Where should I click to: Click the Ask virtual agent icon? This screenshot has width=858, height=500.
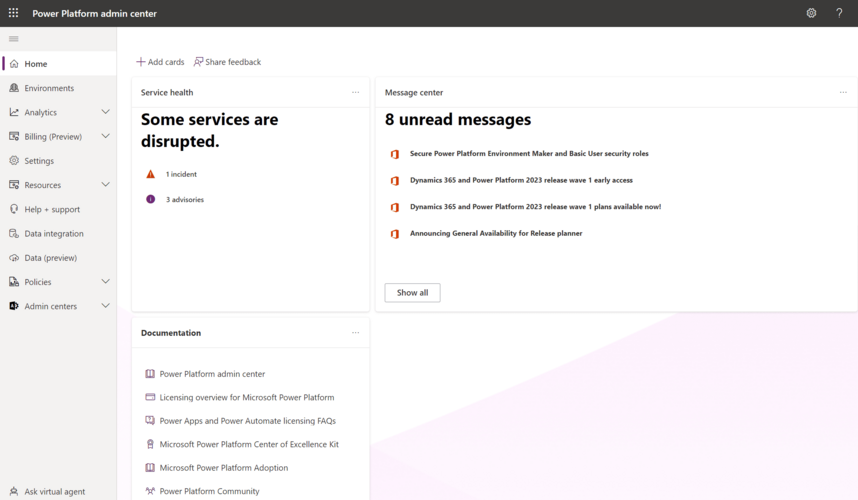14,491
